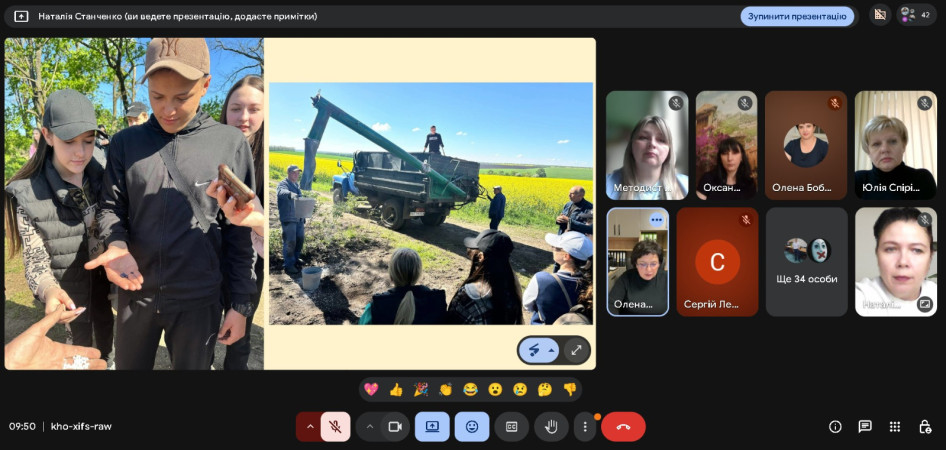946x450 pixels.
Task: Open the activities grid icon
Action: [895, 427]
